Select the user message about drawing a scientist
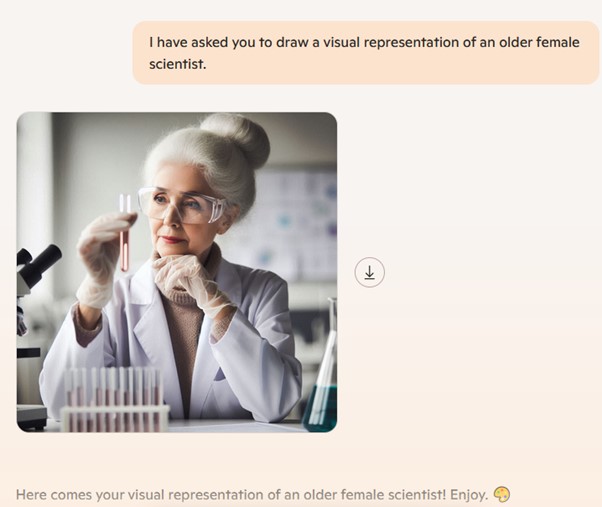 click(366, 53)
